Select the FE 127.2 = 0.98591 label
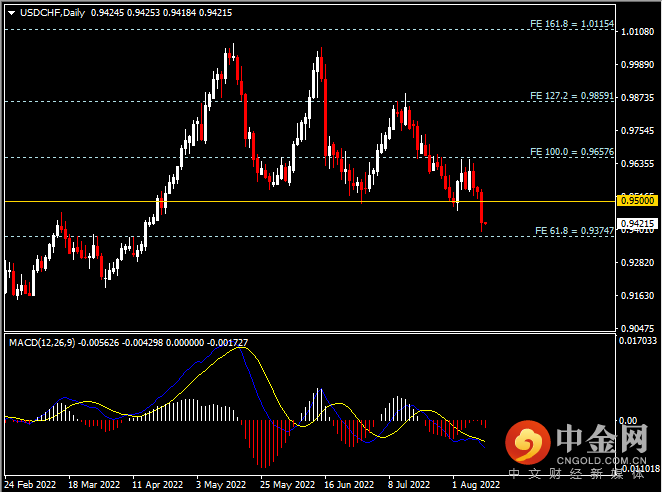 (572, 96)
